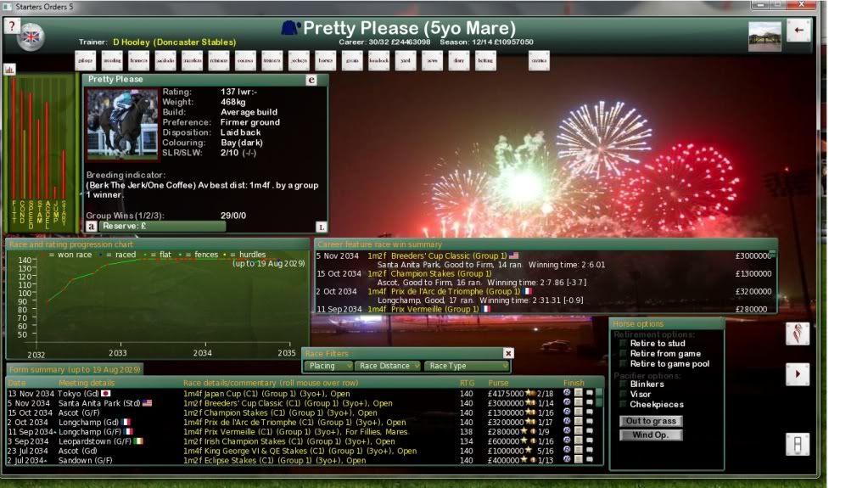Click the RTG column header
Screen dimensions: 868x488
coord(467,383)
